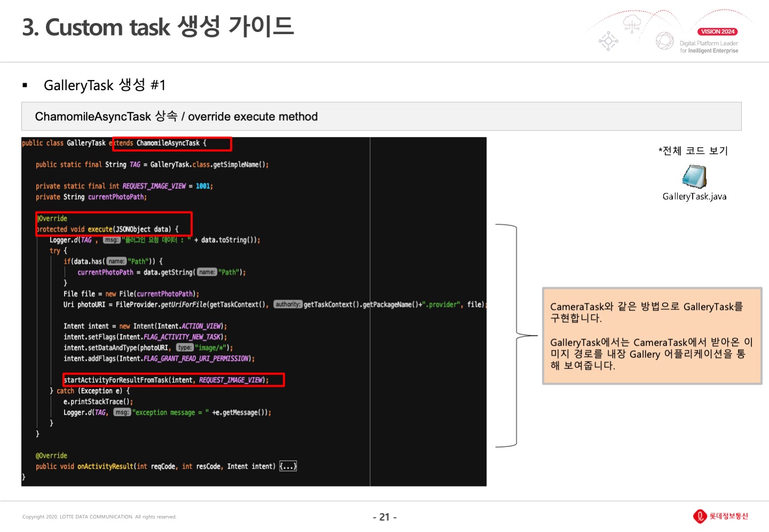Click the 'msg:' hint before "exception message"
Viewport: 769px width, 532px height.
coord(122,412)
